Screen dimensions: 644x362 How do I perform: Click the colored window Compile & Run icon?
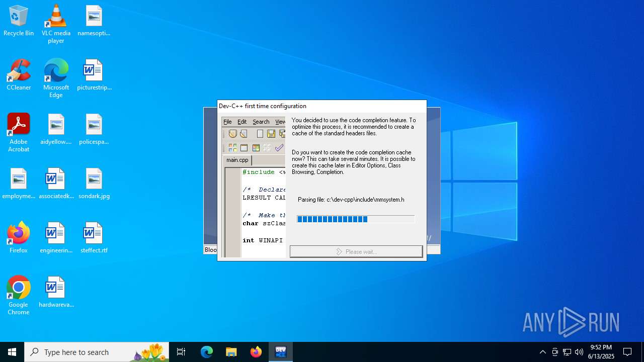[x=256, y=148]
